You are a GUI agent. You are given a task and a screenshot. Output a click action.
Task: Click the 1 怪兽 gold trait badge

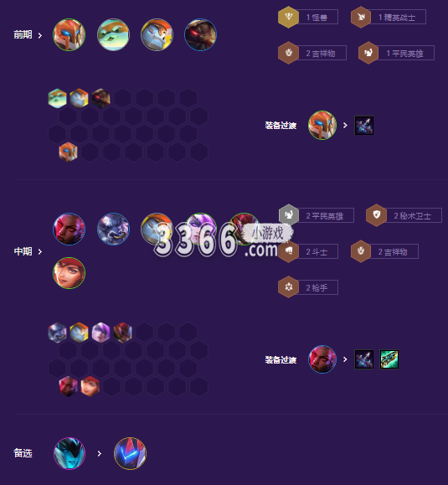pos(308,17)
